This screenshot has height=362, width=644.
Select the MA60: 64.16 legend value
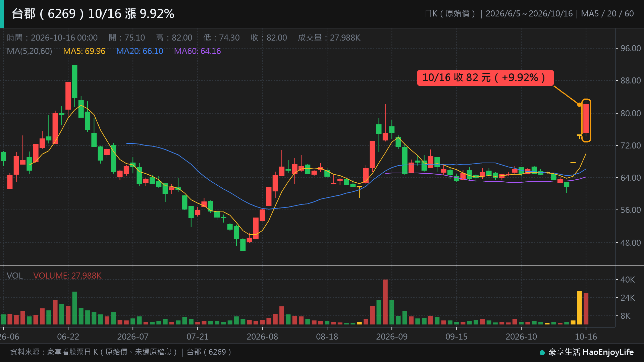tap(197, 51)
